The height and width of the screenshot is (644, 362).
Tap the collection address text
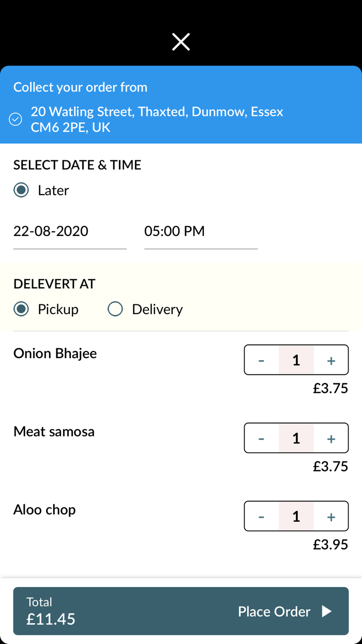point(157,120)
